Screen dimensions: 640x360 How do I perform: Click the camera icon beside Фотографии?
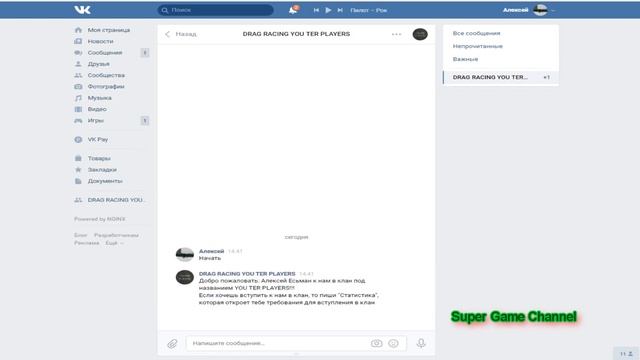point(78,87)
